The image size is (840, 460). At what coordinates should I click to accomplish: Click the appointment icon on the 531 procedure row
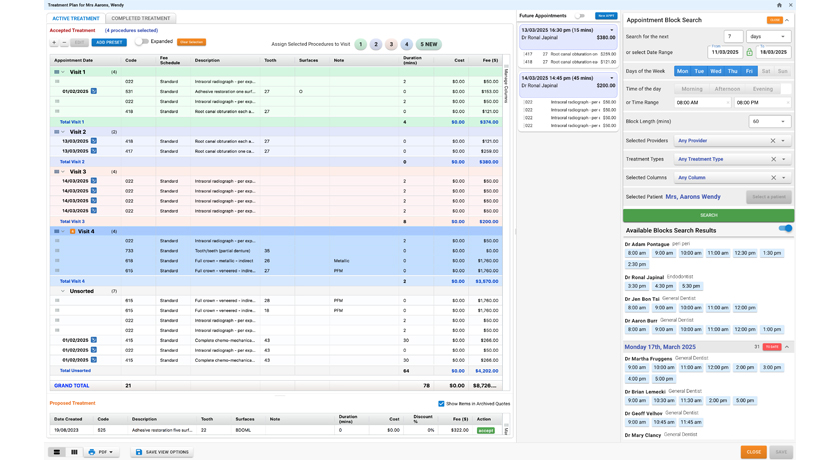pyautogui.click(x=94, y=92)
